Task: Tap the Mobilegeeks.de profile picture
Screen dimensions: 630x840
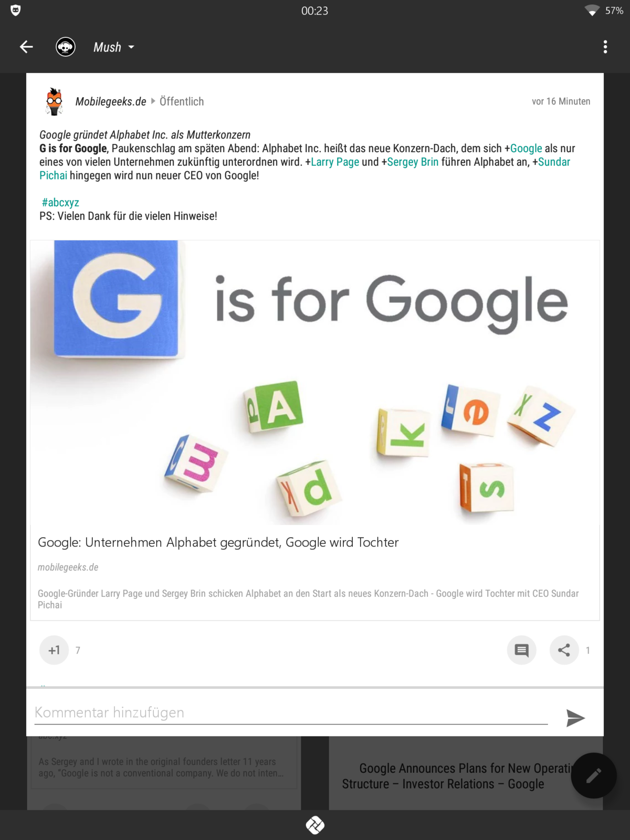Action: coord(54,101)
